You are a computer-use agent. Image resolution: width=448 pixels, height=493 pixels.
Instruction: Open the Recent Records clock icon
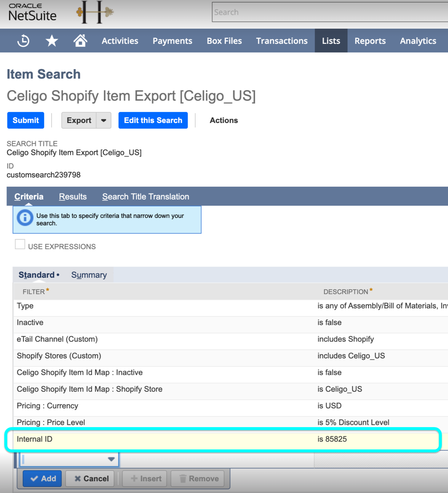(23, 41)
